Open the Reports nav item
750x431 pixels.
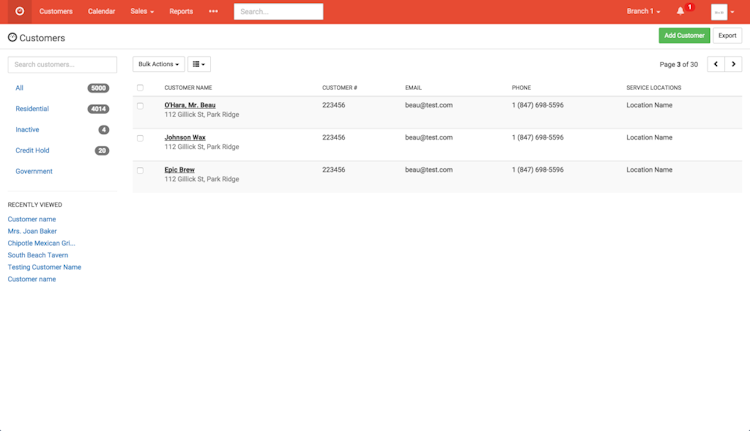tap(181, 11)
